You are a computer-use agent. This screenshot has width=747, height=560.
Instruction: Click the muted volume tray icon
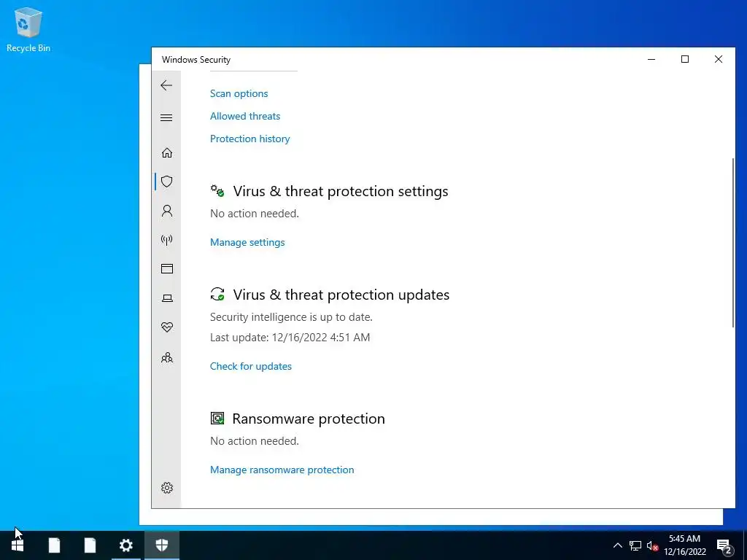(x=652, y=545)
